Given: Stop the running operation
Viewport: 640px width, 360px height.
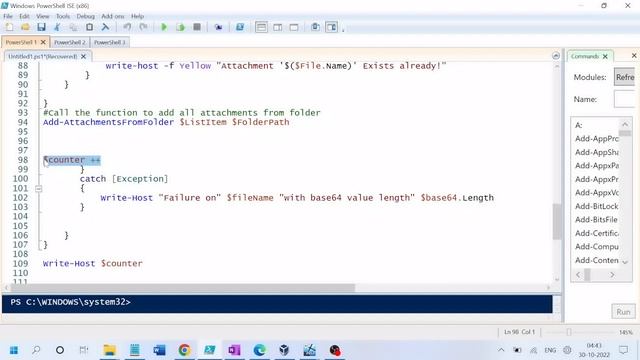Looking at the screenshot, I should pos(197,27).
